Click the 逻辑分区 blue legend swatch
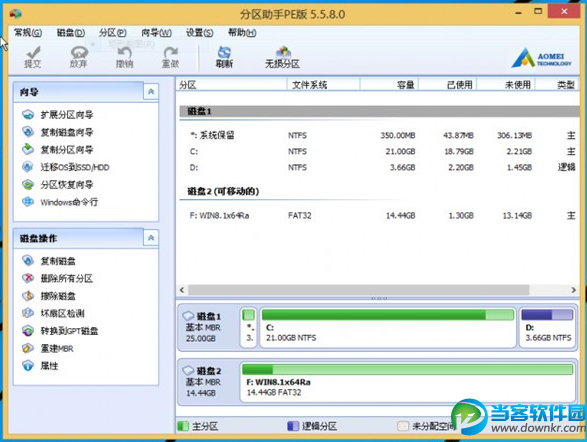The width and height of the screenshot is (587, 442). click(x=293, y=426)
